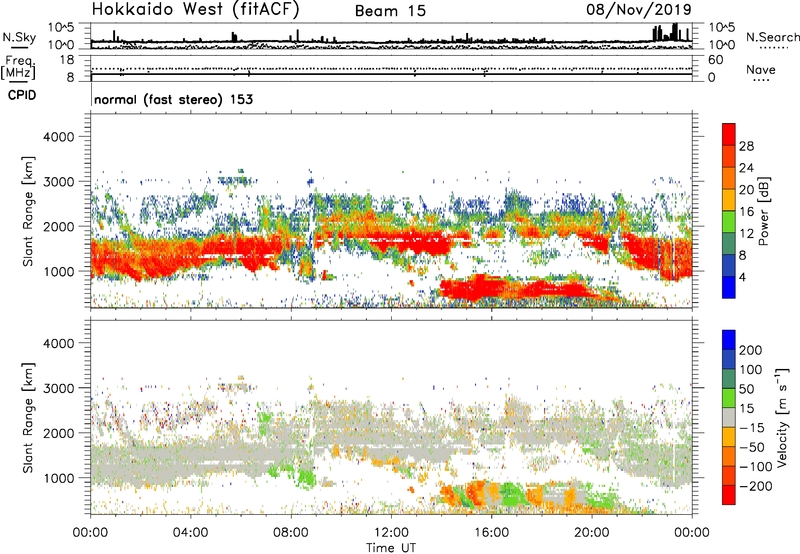Click red top segment of Power colorbar
800x554 pixels.
click(x=729, y=134)
